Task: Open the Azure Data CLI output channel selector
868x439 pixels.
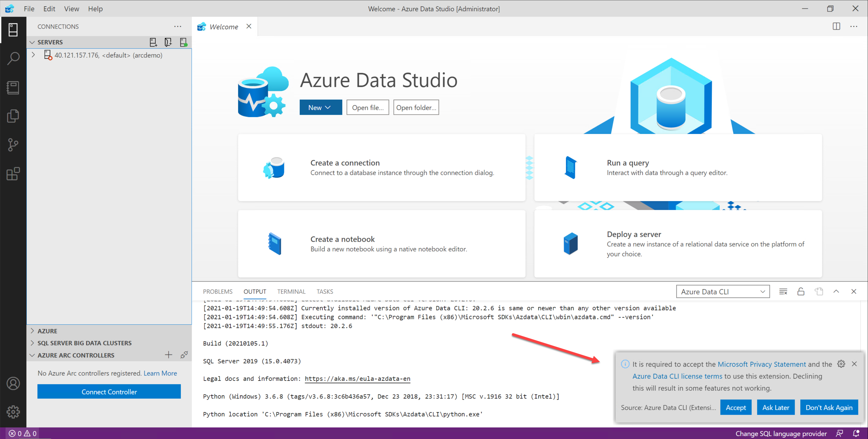Action: pos(722,291)
